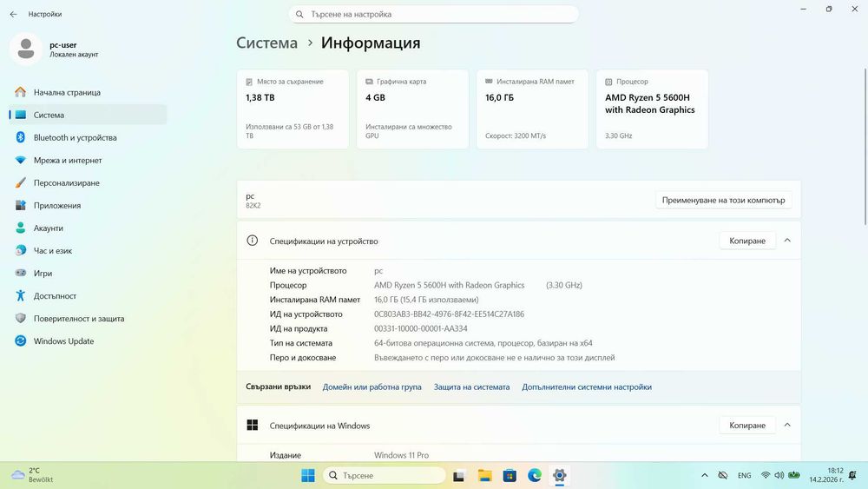This screenshot has height=489, width=868.
Task: Click the product ID 00331-10000-00001-AA334
Action: [421, 328]
